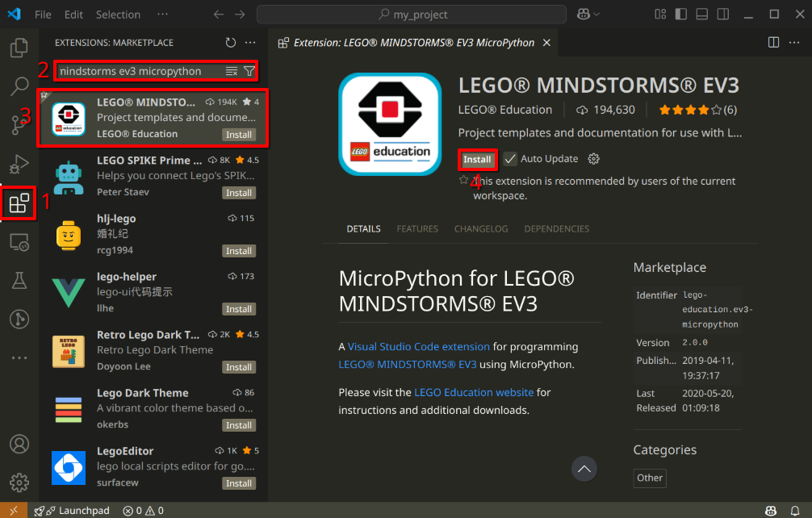
Task: Click the filter extensions funnel icon
Action: point(249,71)
